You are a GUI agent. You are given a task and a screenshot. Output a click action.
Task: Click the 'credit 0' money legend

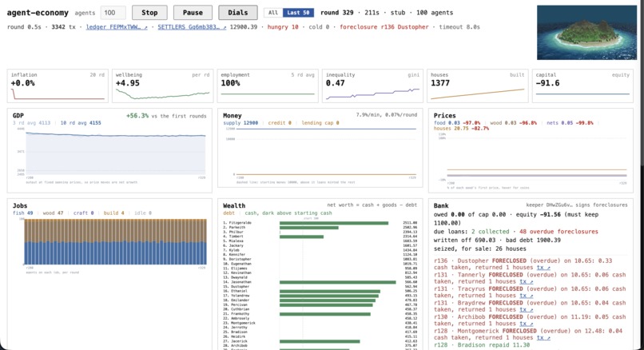pyautogui.click(x=280, y=123)
